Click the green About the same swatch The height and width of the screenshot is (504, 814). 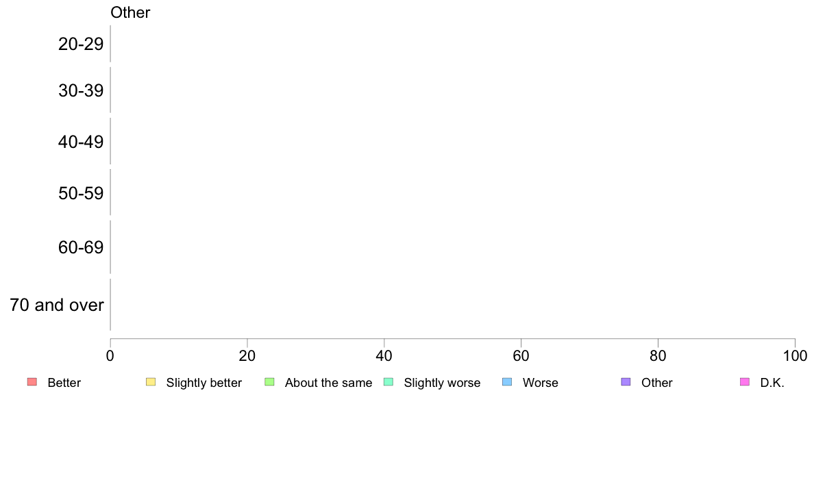269,382
